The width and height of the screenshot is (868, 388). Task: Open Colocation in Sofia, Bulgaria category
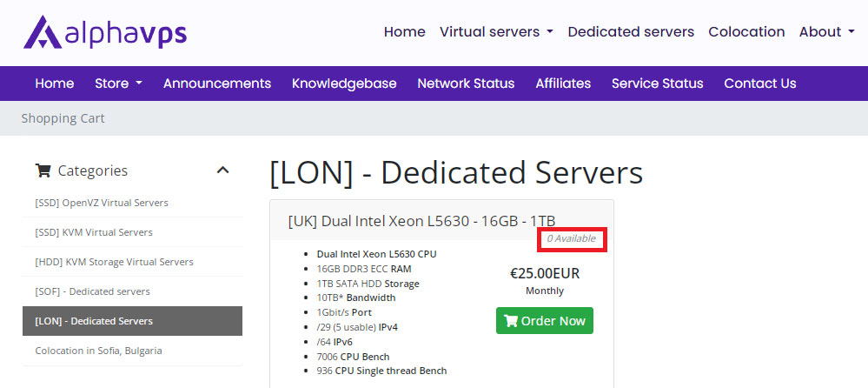pos(132,351)
